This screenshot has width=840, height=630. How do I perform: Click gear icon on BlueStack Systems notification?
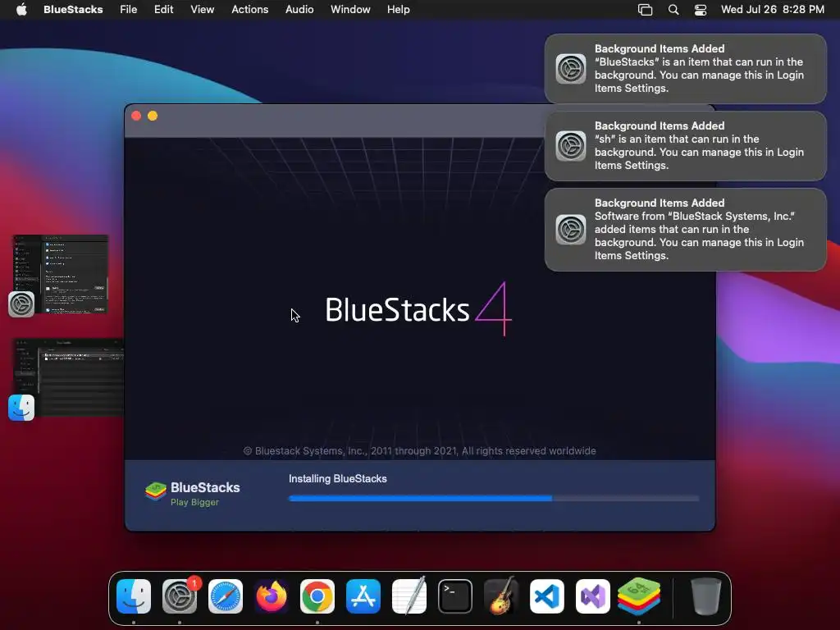pyautogui.click(x=571, y=230)
